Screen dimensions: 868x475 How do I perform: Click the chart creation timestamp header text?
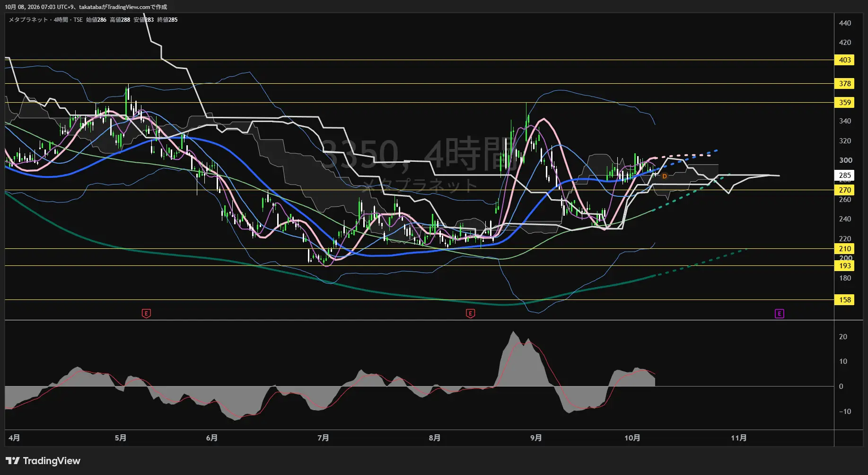tap(86, 7)
